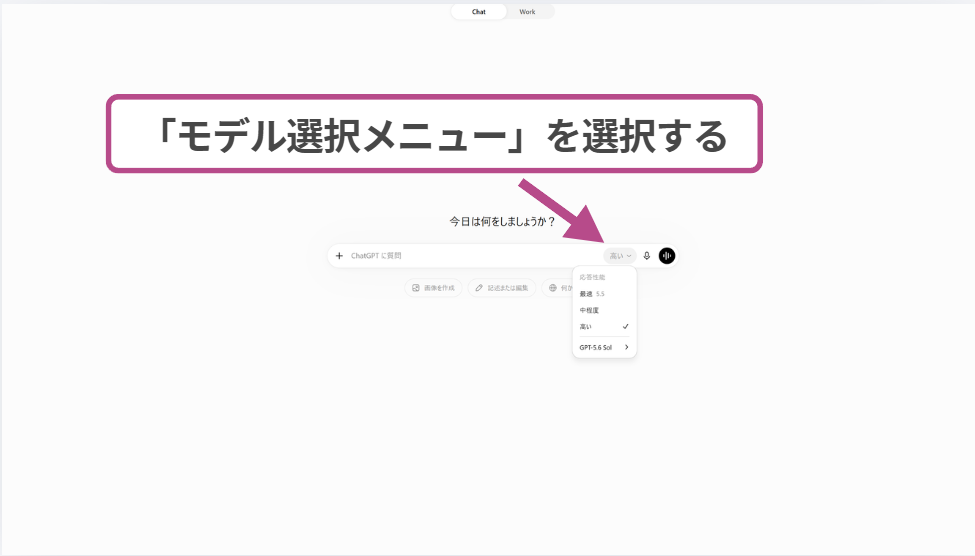Viewport: 975px width, 556px height.
Task: Choose the 中程度 option
Action: pyautogui.click(x=604, y=310)
